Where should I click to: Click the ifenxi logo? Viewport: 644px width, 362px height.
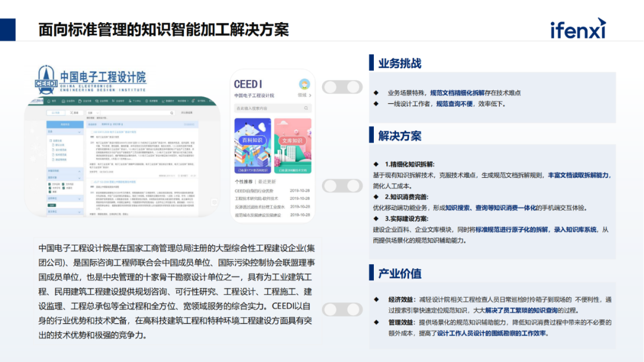[578, 29]
